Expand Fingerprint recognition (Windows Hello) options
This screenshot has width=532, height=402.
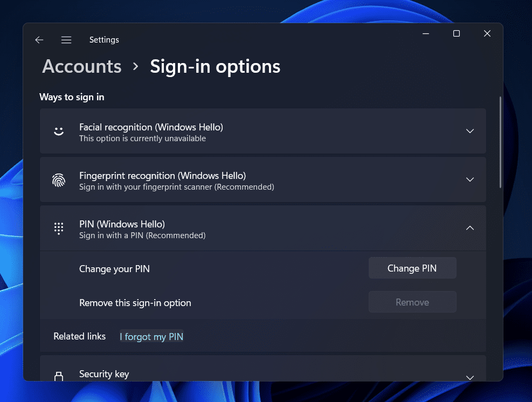(x=469, y=179)
